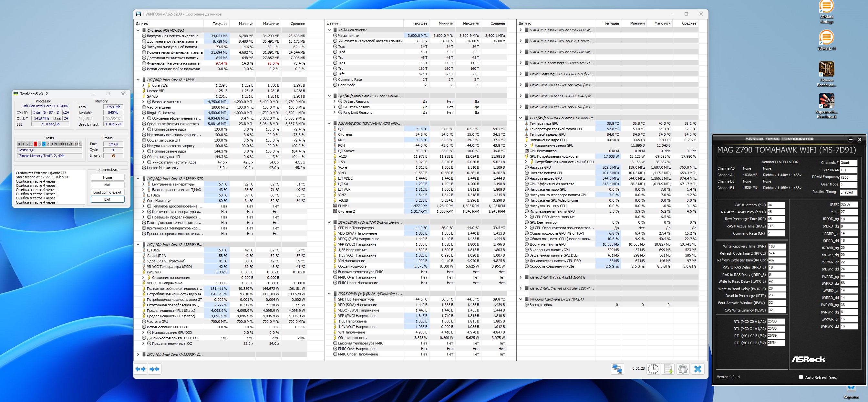Open HWiNFO sensor settings gear icon
Screen dimensions: 868x402
coord(683,369)
